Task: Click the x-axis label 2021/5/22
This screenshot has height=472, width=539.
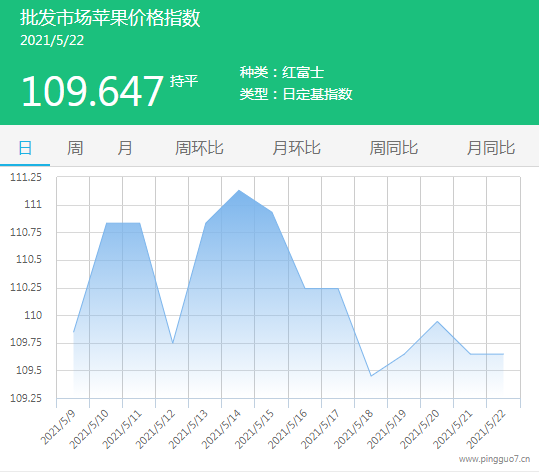Action: (486, 429)
